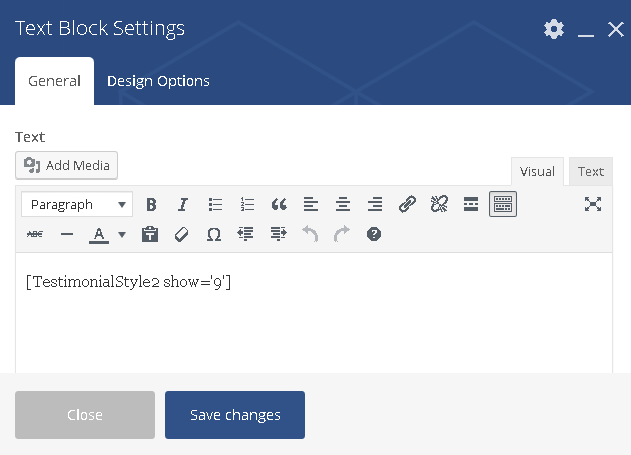The height and width of the screenshot is (455, 631).
Task: Toggle strikethrough formatting
Action: [35, 234]
